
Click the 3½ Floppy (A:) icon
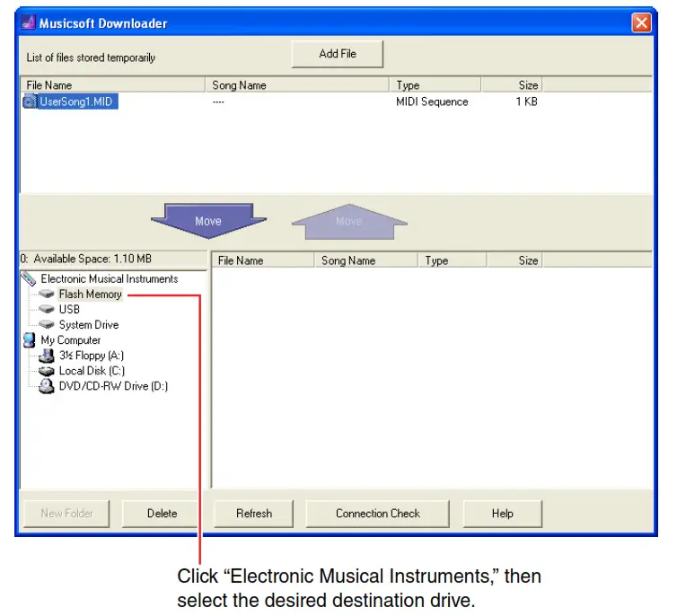coord(46,356)
